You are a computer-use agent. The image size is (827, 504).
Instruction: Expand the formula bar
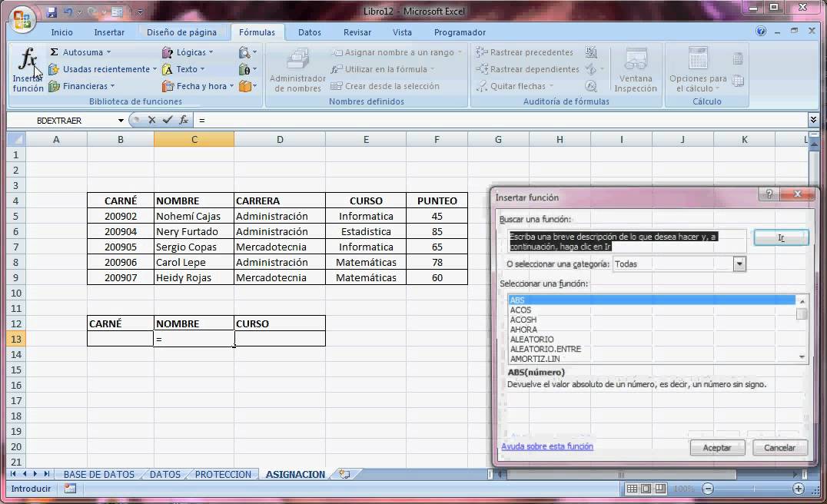pyautogui.click(x=812, y=120)
